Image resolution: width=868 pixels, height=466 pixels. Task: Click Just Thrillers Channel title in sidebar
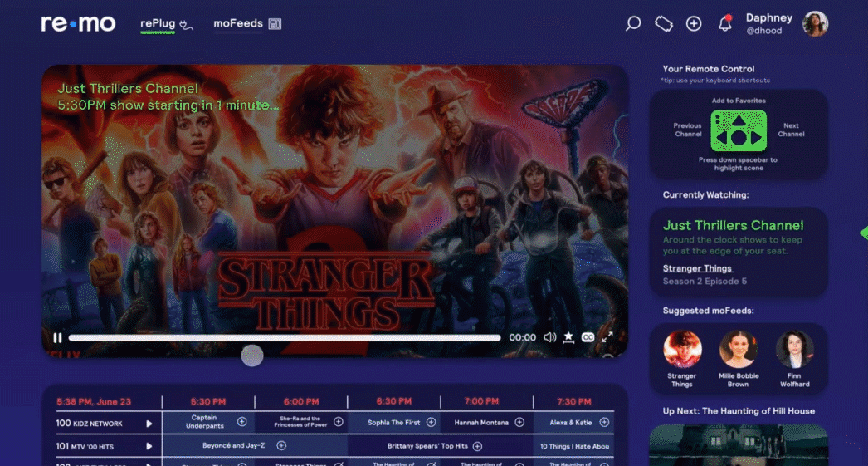733,225
